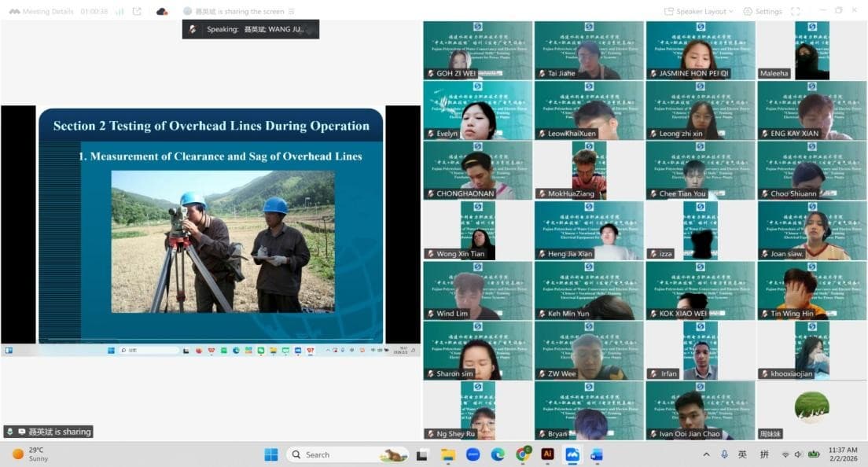
Task: Select Joan siaw video tile
Action: [x=812, y=230]
